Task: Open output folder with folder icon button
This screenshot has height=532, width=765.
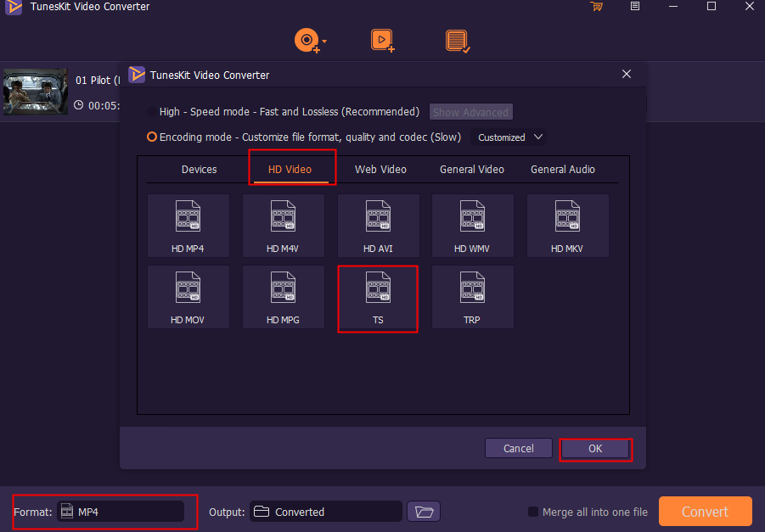Action: pos(424,512)
